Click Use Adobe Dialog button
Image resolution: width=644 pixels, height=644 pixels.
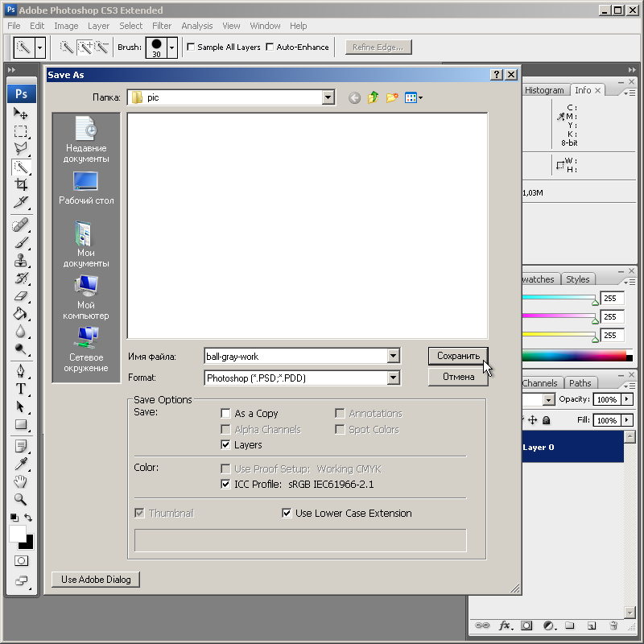96,580
